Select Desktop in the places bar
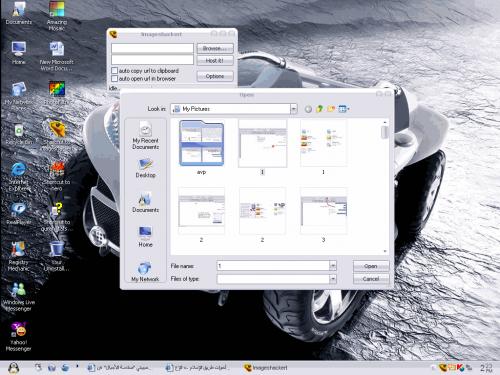 pyautogui.click(x=145, y=168)
